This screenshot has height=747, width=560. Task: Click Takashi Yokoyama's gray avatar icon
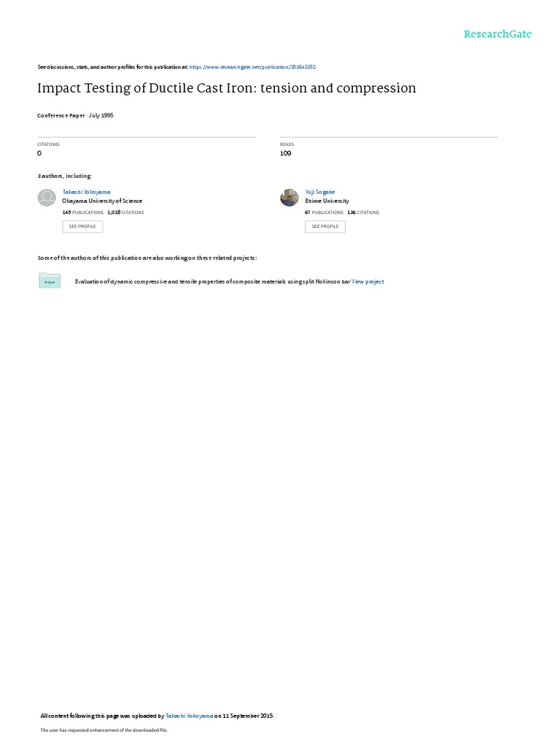tap(47, 198)
